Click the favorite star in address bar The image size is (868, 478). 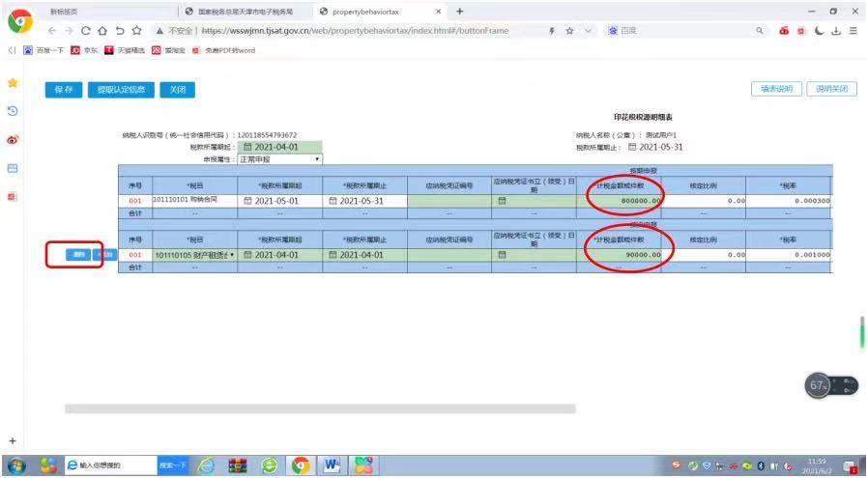click(569, 31)
